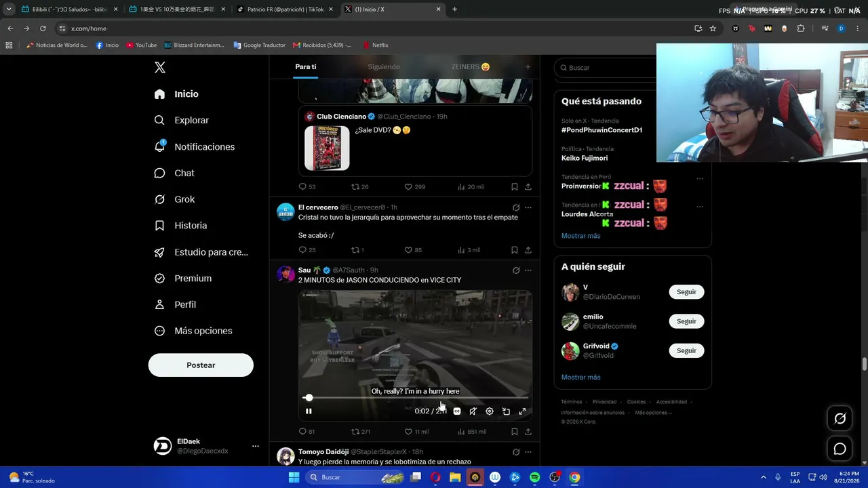Click Mostrar más under Qué está pasando

pyautogui.click(x=580, y=236)
